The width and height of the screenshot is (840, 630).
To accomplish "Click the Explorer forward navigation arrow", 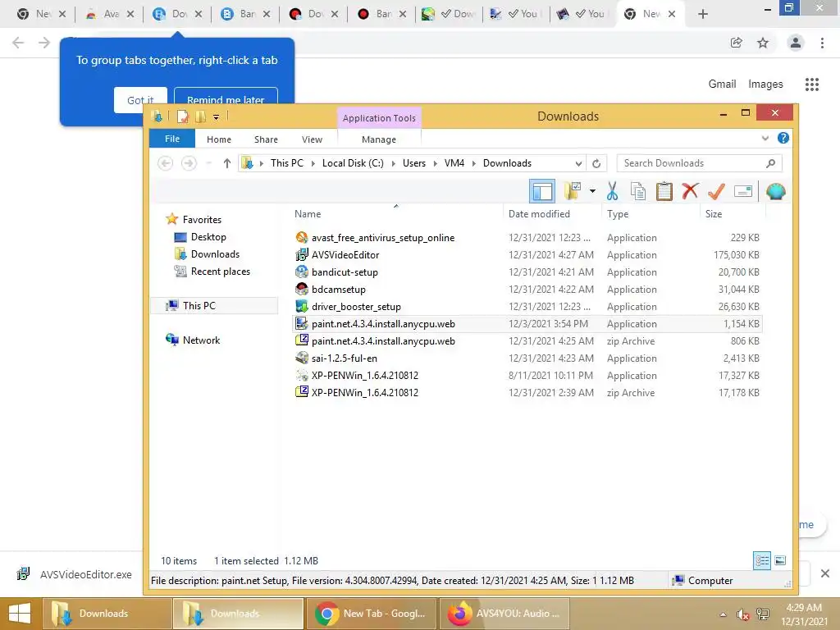I will coord(188,163).
